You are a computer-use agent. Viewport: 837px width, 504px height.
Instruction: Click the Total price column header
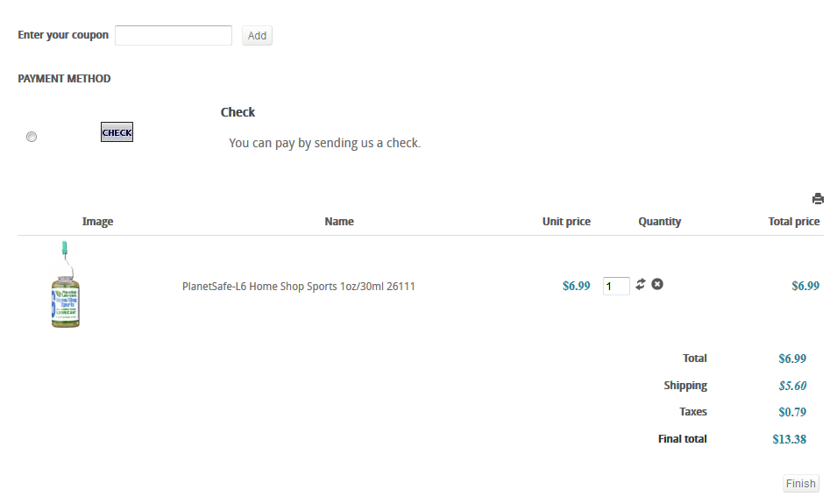(x=794, y=221)
